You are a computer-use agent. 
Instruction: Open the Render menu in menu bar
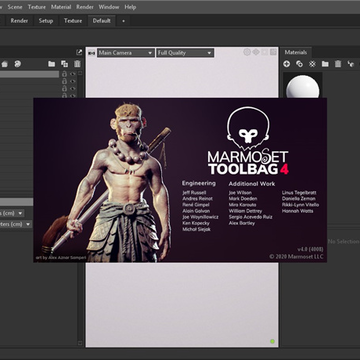point(85,7)
